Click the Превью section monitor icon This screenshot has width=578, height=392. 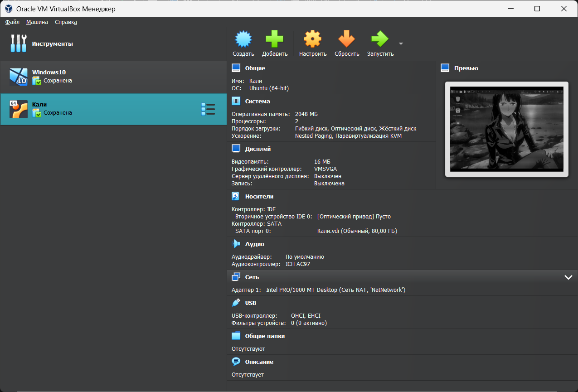coord(445,68)
